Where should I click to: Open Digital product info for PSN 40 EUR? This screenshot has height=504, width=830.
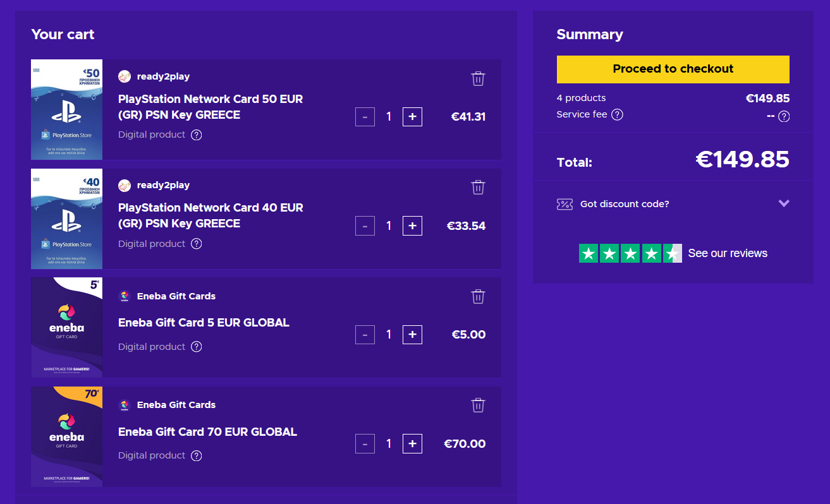(197, 244)
